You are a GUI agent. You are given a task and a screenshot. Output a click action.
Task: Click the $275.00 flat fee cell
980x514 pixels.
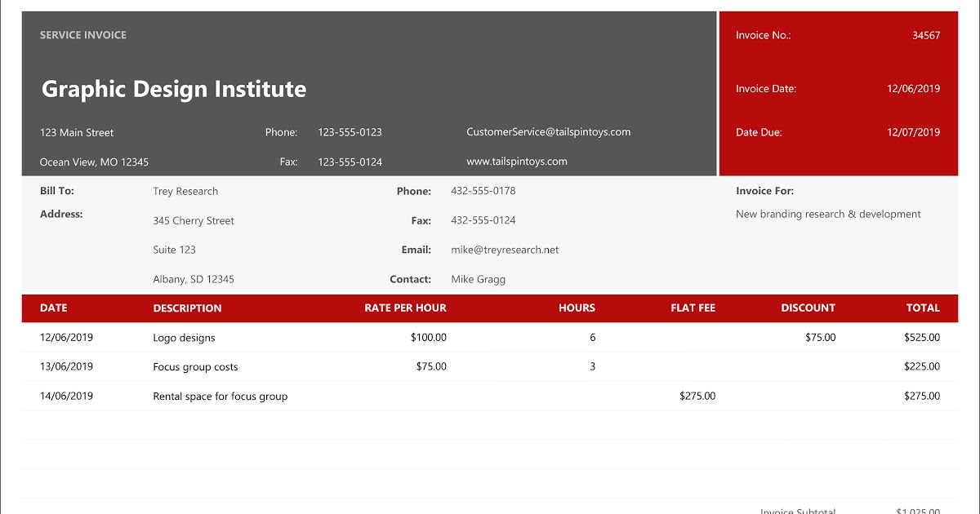coord(697,396)
